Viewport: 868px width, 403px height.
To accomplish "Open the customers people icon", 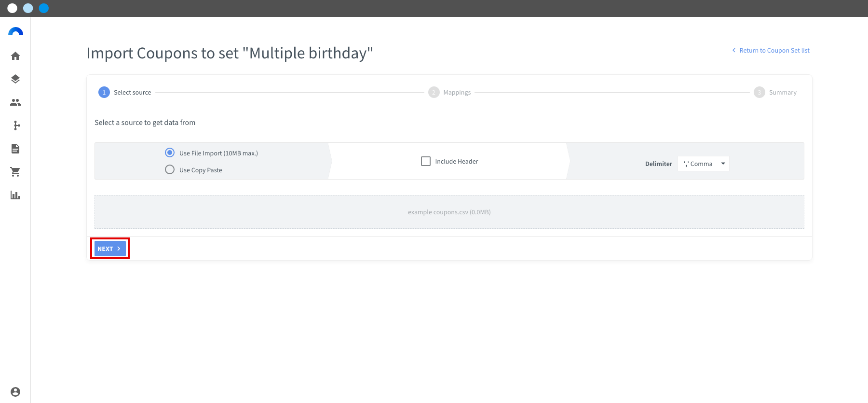I will 15,102.
